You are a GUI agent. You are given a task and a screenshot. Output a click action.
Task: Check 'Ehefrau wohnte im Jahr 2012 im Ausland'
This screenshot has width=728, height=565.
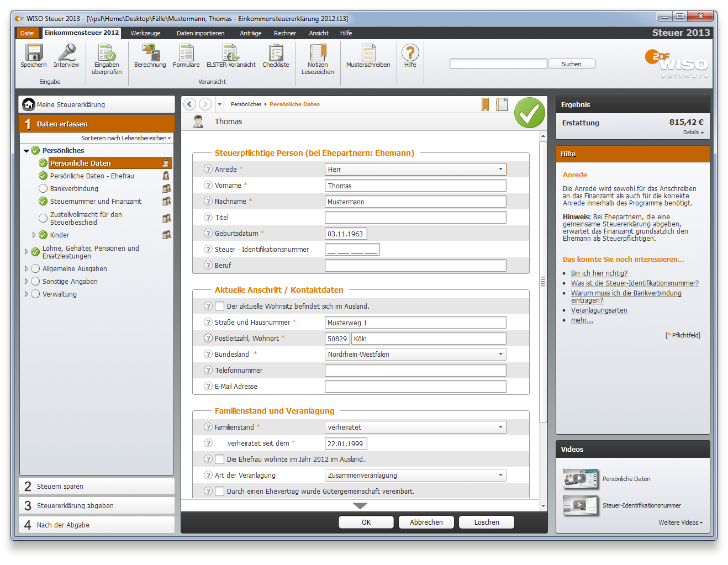point(220,460)
